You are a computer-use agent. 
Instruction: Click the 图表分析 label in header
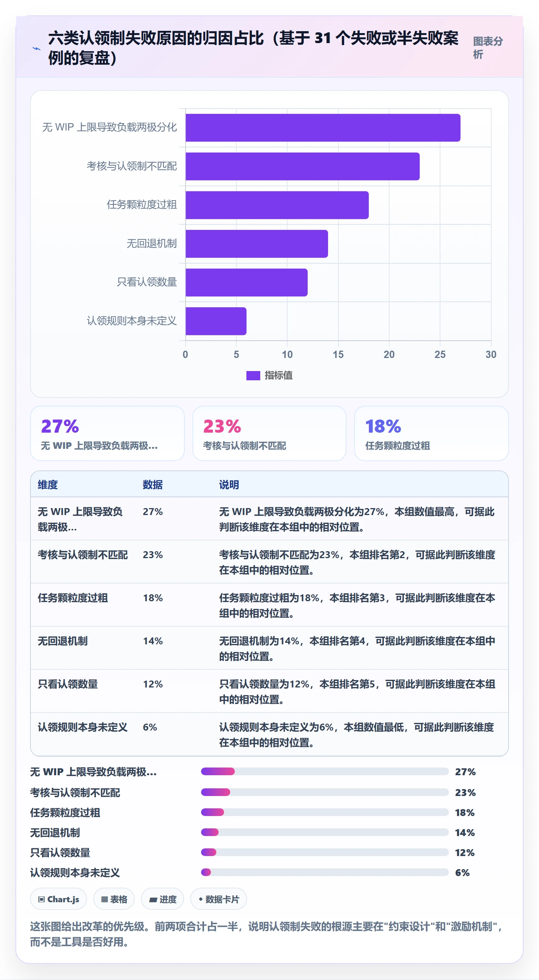click(488, 48)
